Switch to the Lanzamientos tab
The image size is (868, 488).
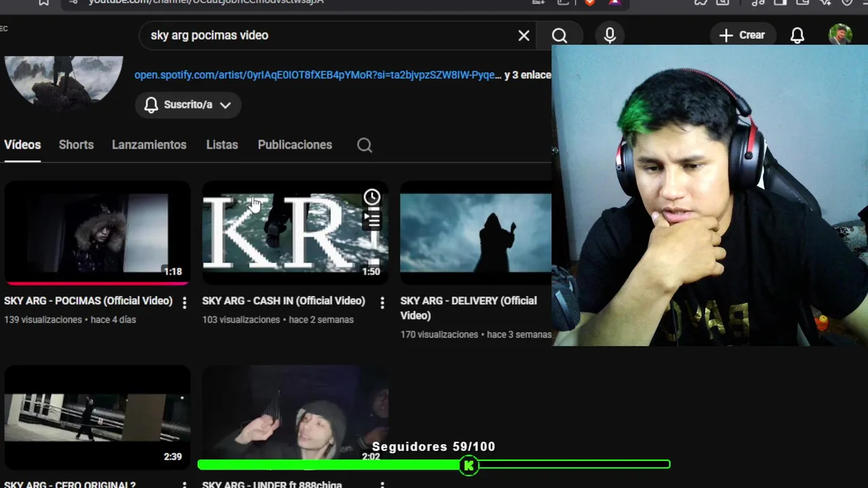[x=149, y=145]
